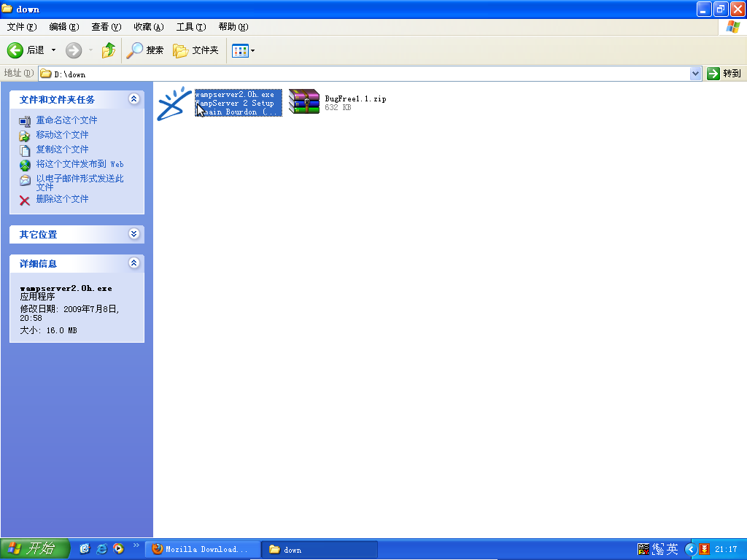Open the Back history dropdown arrow

click(53, 50)
